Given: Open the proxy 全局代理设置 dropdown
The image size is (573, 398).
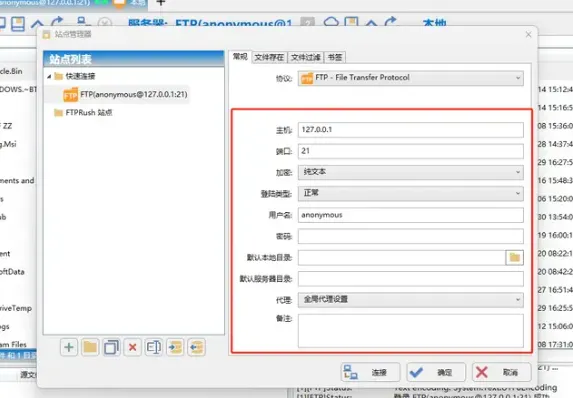Looking at the screenshot, I should (x=410, y=300).
